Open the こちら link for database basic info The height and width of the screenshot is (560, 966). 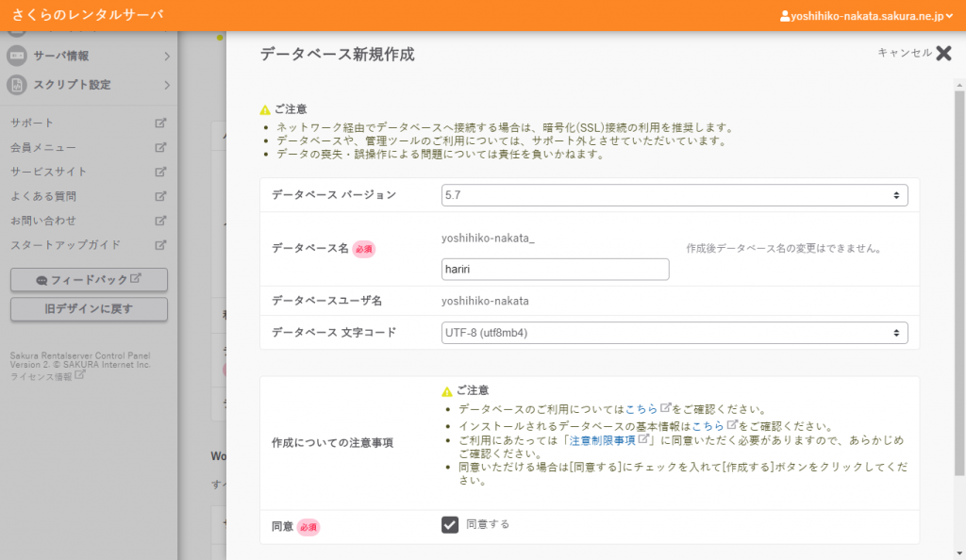[708, 426]
